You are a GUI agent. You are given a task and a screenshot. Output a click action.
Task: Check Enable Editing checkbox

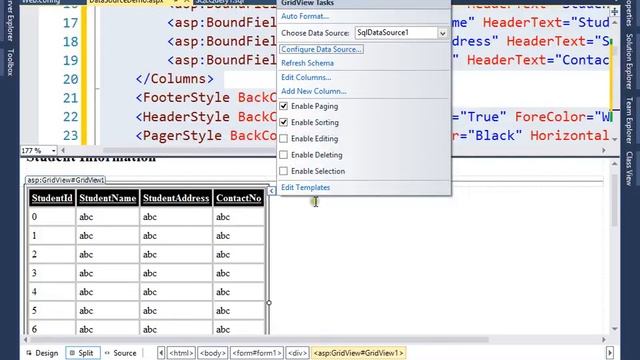coord(284,139)
